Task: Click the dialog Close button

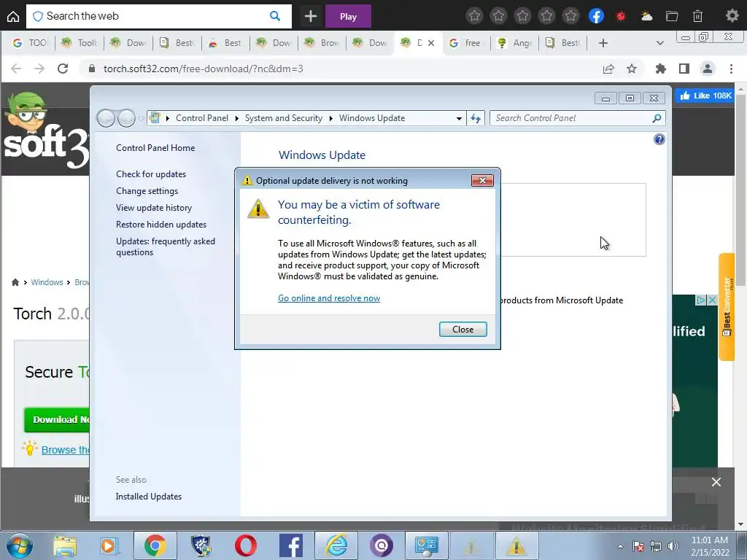Action: click(463, 330)
